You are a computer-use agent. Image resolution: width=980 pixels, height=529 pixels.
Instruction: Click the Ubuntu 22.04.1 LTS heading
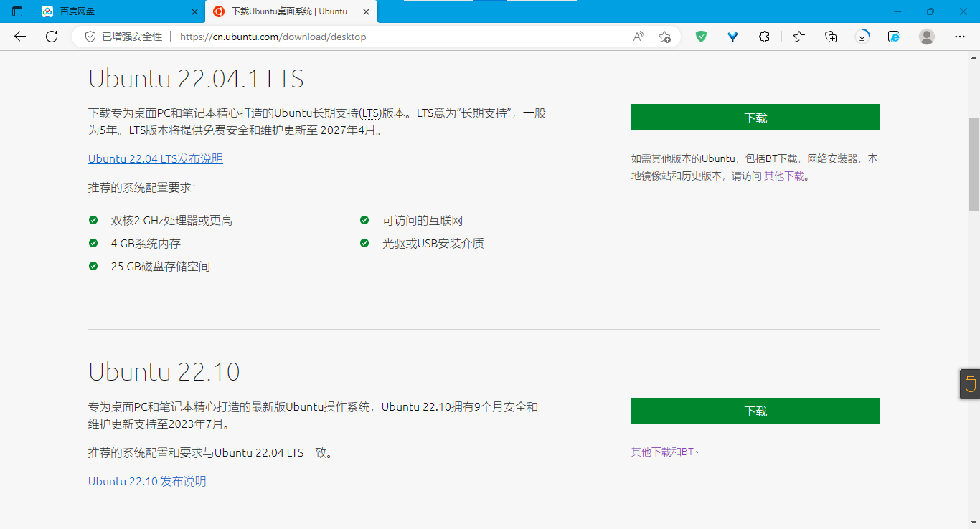(x=196, y=78)
